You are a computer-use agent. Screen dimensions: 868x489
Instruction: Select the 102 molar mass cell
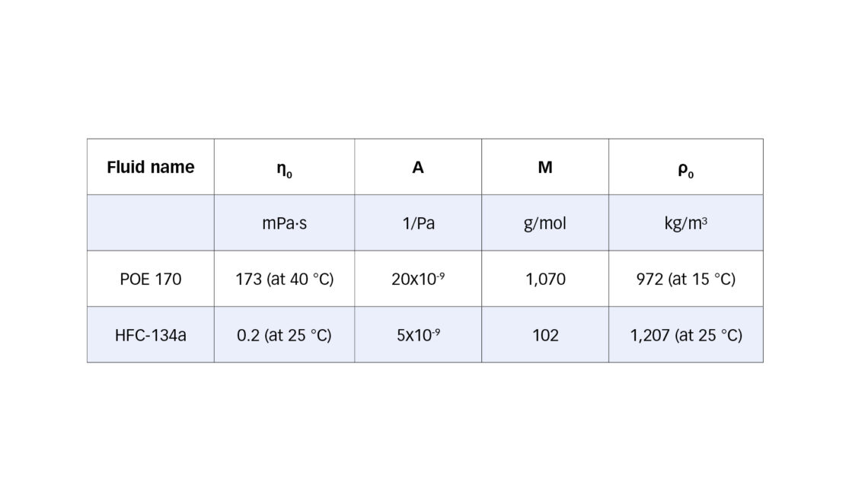[545, 335]
